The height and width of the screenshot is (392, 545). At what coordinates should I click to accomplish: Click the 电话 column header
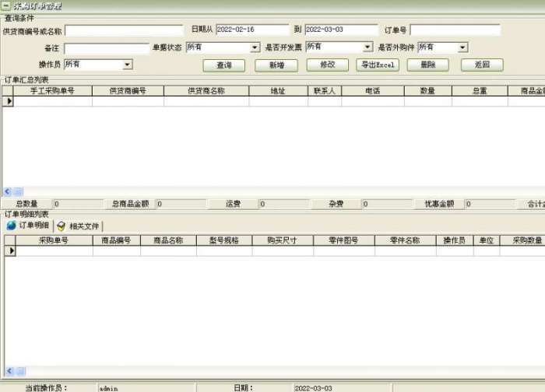tap(373, 91)
